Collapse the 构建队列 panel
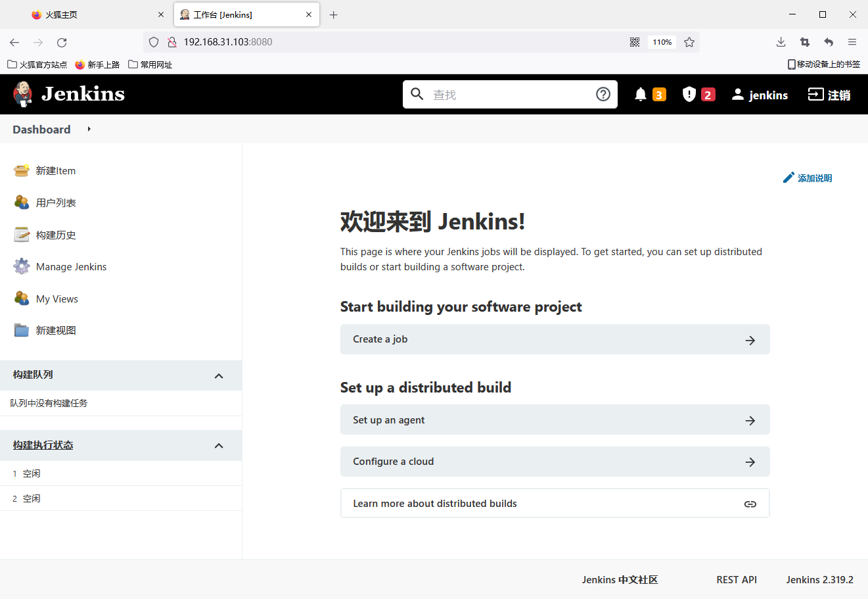Image resolution: width=868 pixels, height=599 pixels. pos(219,376)
